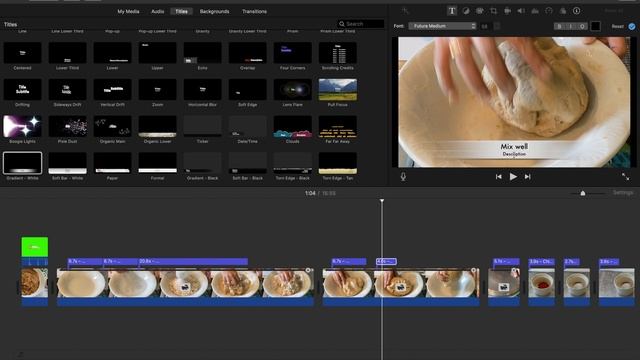Select the Pixie Dust title thumbnail
The image size is (640, 360).
67,126
